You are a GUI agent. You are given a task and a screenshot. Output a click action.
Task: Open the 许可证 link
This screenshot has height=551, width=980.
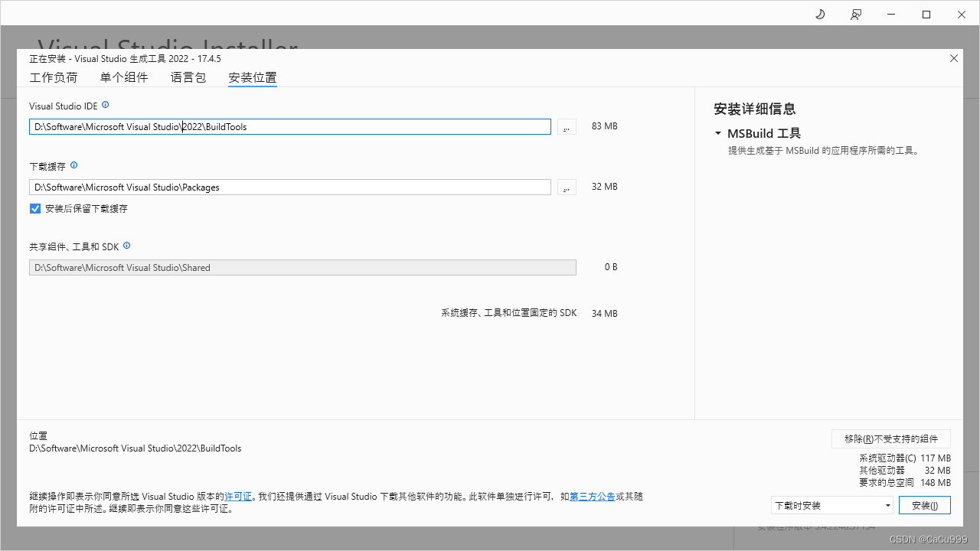coord(238,497)
